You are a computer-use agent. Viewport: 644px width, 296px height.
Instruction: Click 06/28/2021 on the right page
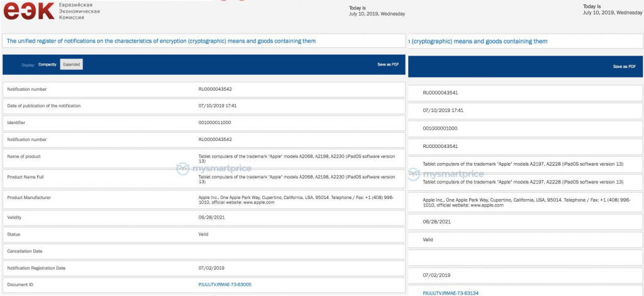[436, 222]
